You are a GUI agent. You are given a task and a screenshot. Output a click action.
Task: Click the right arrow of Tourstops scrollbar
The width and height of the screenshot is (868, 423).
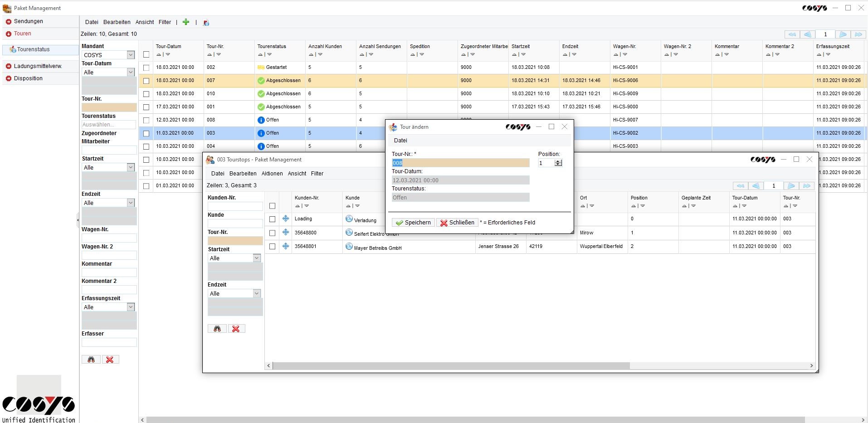(x=812, y=365)
